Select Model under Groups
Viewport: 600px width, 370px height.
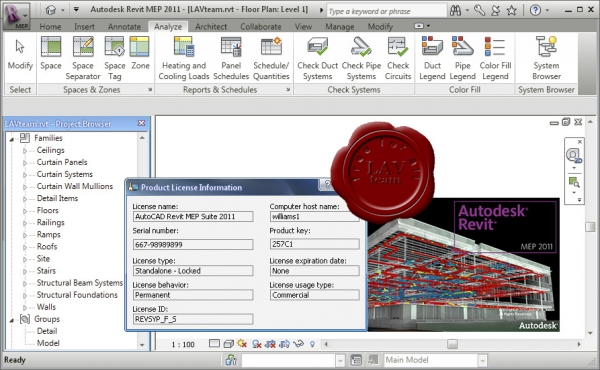pos(48,343)
